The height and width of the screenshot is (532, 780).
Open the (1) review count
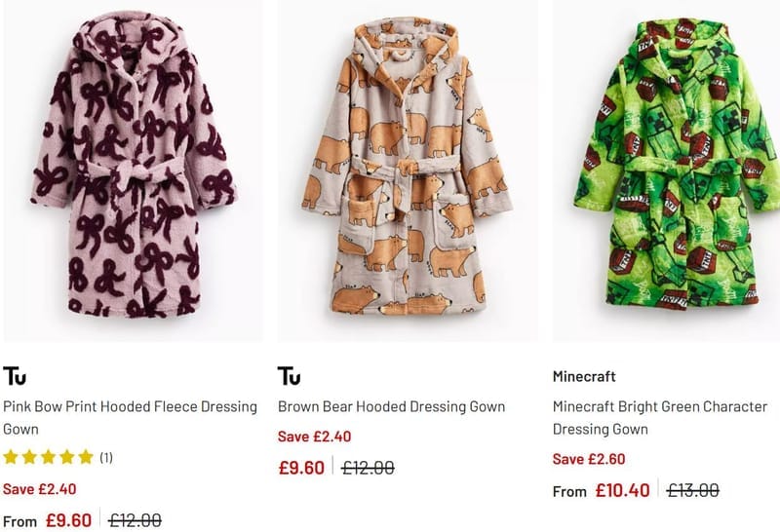106,457
